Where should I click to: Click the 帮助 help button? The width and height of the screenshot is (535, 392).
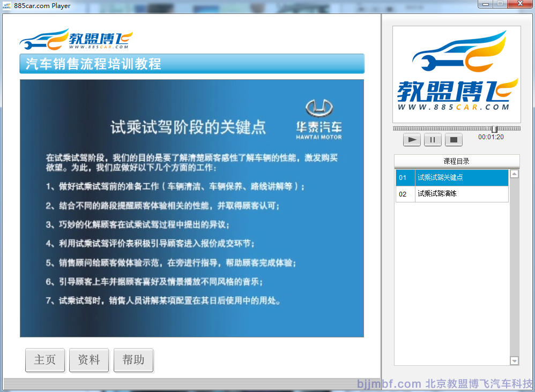pos(133,360)
